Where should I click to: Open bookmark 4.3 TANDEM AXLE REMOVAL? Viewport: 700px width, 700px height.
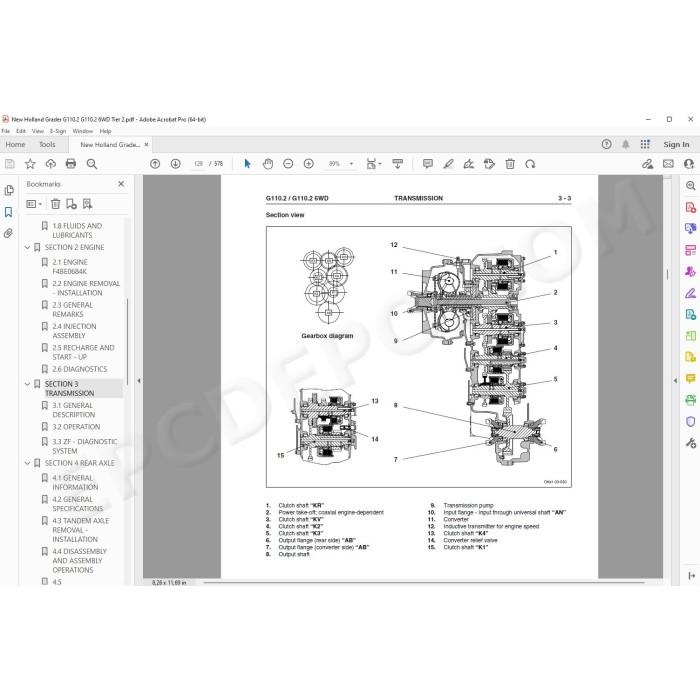coord(80,530)
